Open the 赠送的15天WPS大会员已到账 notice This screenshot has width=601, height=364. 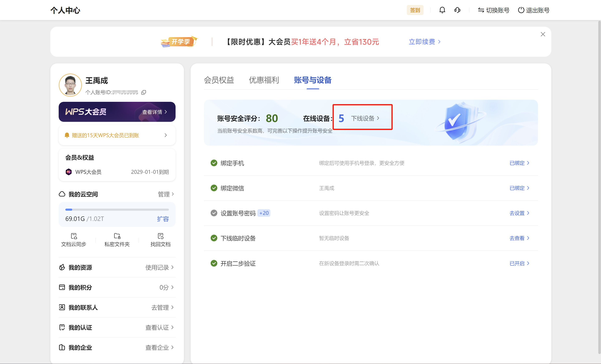click(117, 135)
